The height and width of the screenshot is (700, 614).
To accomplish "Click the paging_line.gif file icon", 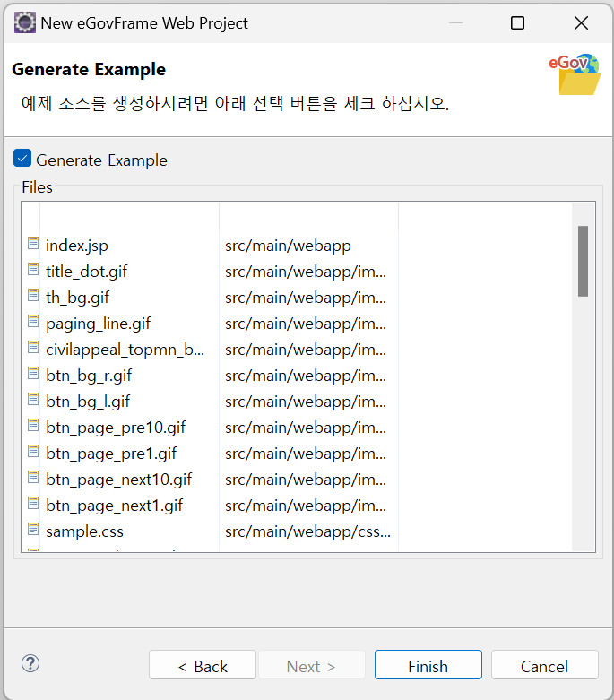I will click(33, 322).
